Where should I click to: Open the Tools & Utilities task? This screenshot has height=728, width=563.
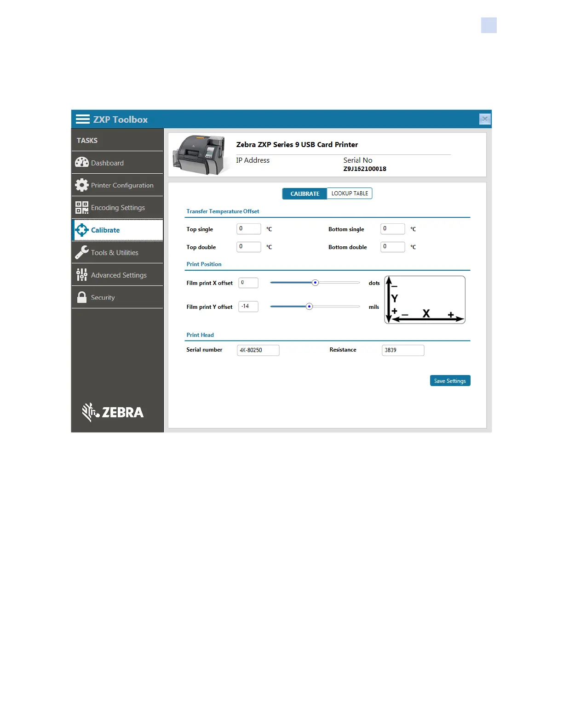117,252
